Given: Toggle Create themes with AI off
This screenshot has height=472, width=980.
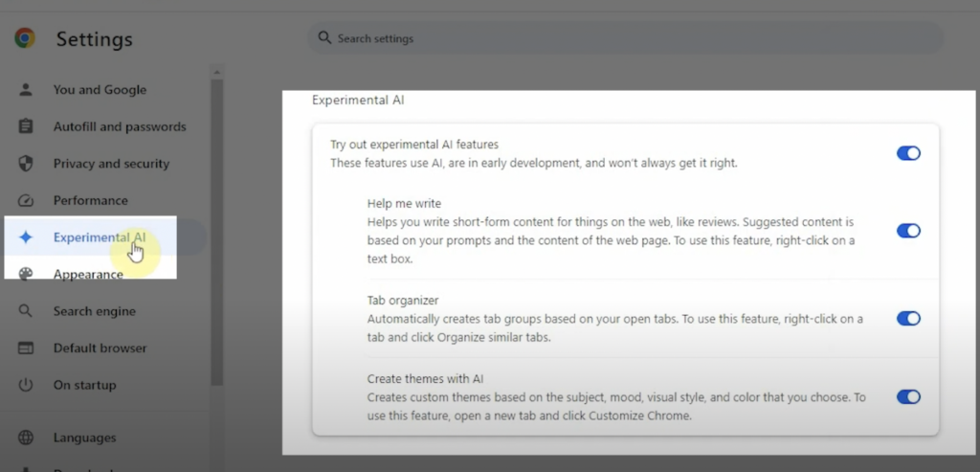Looking at the screenshot, I should point(907,396).
